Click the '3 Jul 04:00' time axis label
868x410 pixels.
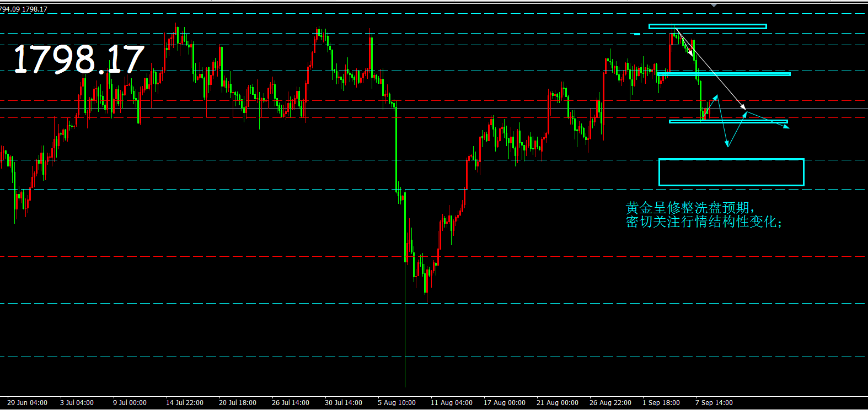[x=77, y=403]
